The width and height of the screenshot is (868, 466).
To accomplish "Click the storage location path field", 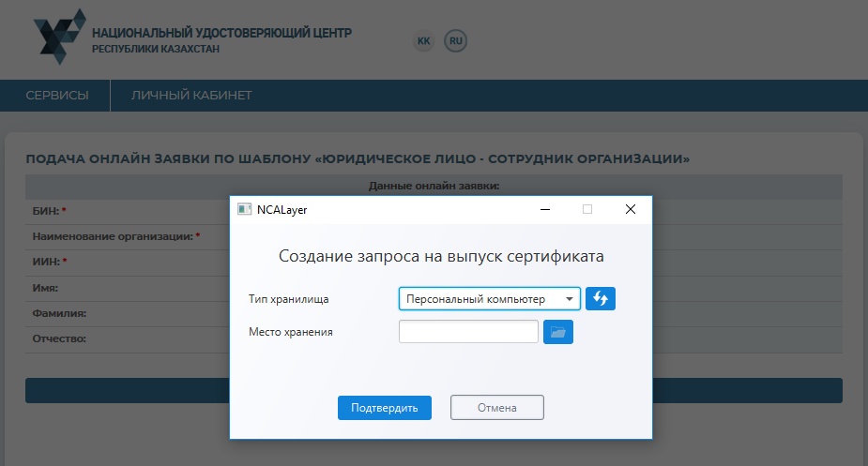I will tap(468, 332).
